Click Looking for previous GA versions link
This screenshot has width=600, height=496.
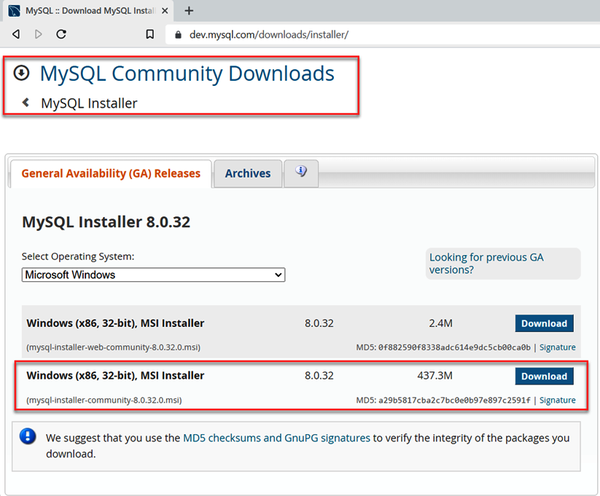tap(486, 263)
